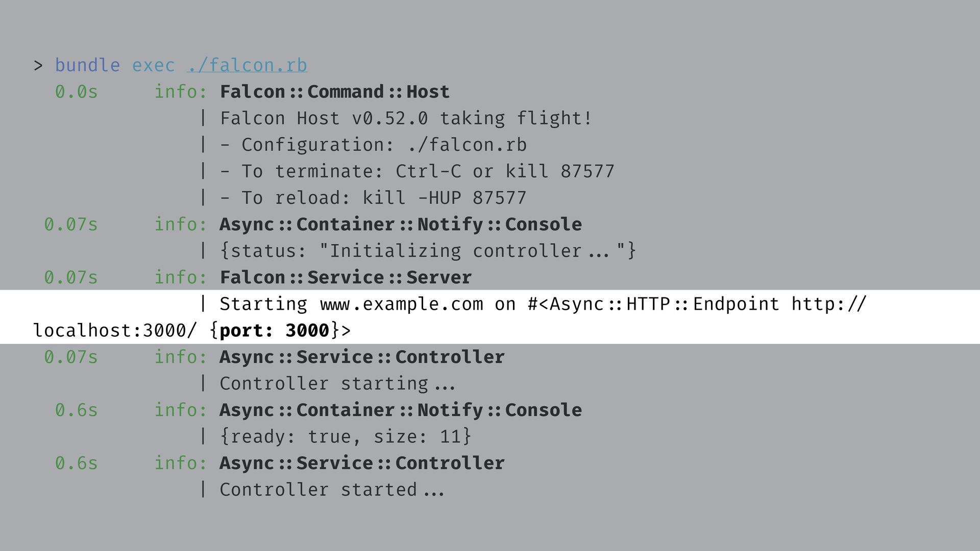Click the ready: true, size: 11 line
The width and height of the screenshot is (980, 551).
[x=346, y=437]
